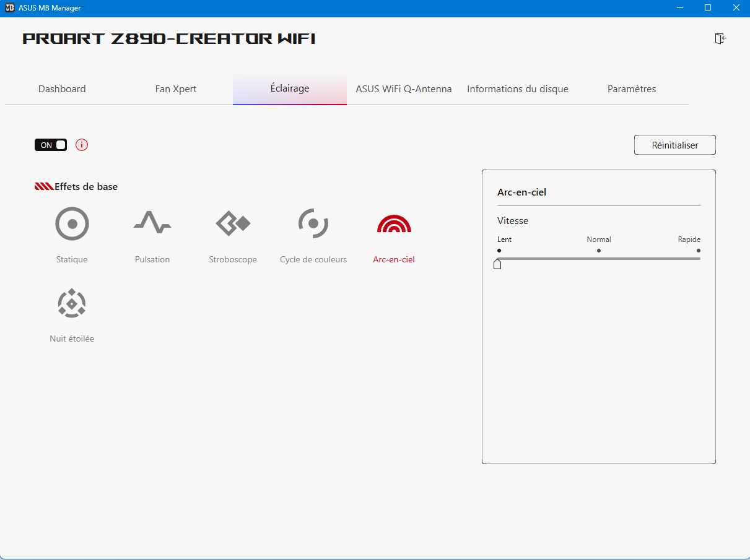Choose the Nuit étoilée effect icon
The width and height of the screenshot is (750, 560).
tap(72, 303)
